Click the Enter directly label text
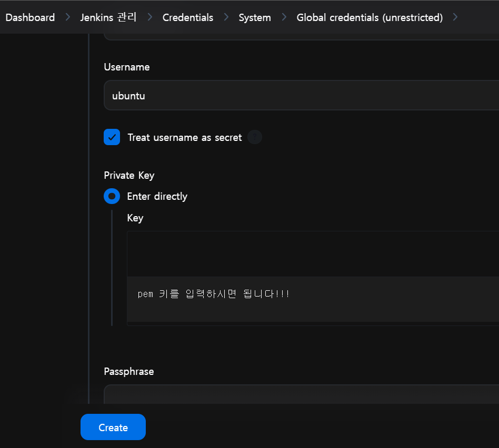 pyautogui.click(x=157, y=197)
